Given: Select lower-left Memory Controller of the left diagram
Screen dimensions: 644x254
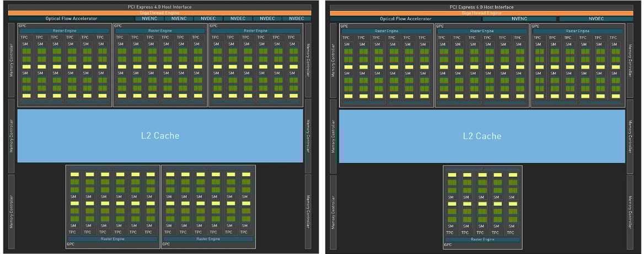Looking at the screenshot, I should click(x=11, y=211).
